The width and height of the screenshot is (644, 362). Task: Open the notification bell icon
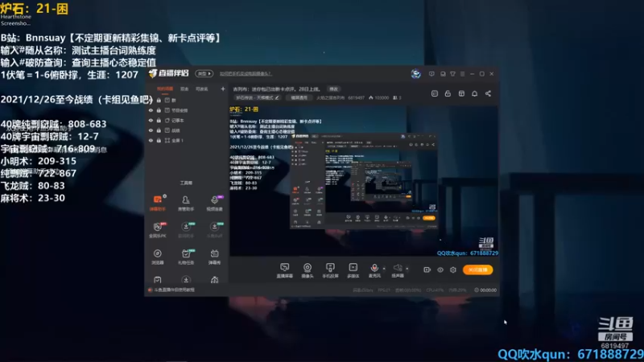click(474, 93)
